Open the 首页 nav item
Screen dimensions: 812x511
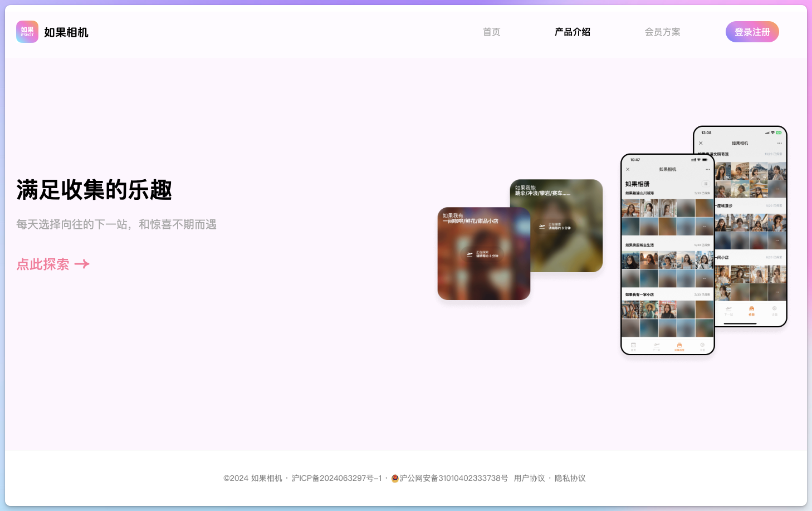pos(492,32)
